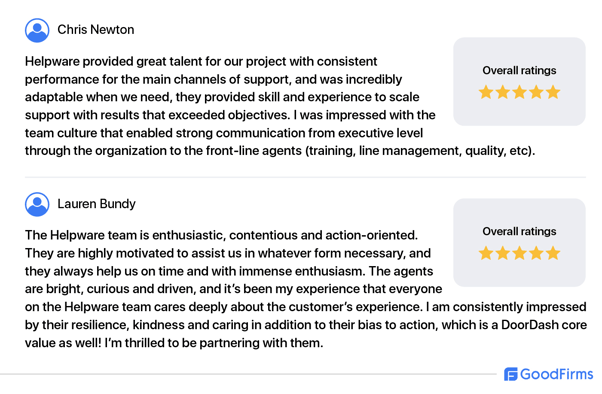Image resolution: width=602 pixels, height=394 pixels.
Task: Click the second star in Lauren Bundy's rating
Action: pos(503,253)
